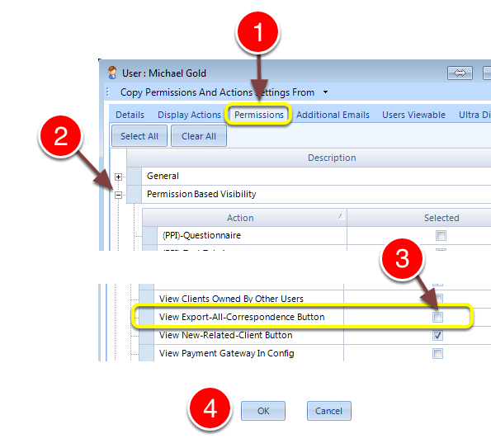The width and height of the screenshot is (491, 448).
Task: Click the double-arrow resize icon in title bar
Action: tap(460, 73)
